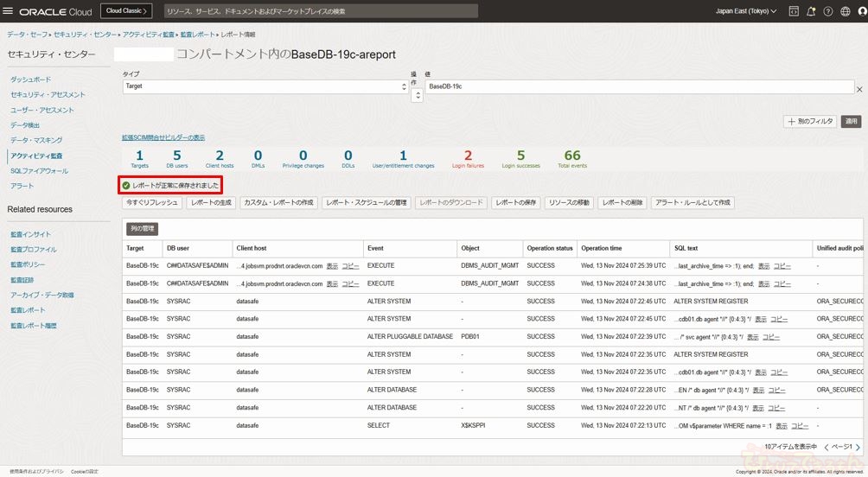Select アクティビティ監査 in the sidebar
Image resolution: width=868 pixels, height=477 pixels.
coord(36,156)
